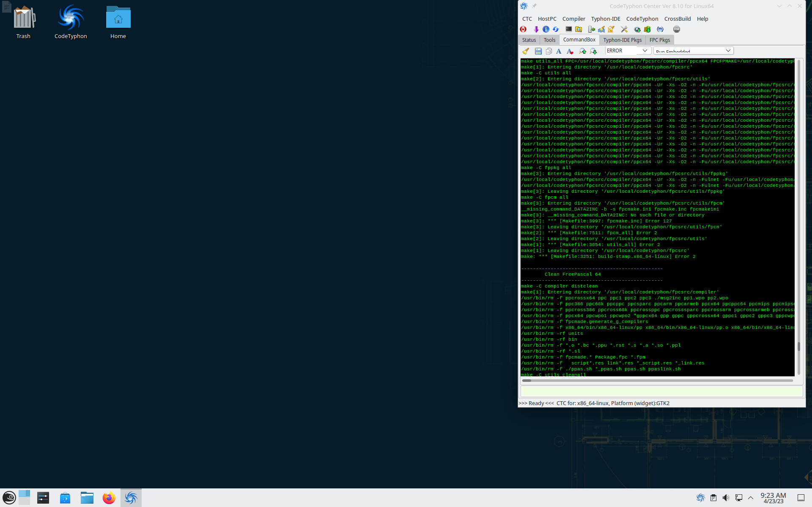
Task: Open the network icon in system tray
Action: [738, 498]
